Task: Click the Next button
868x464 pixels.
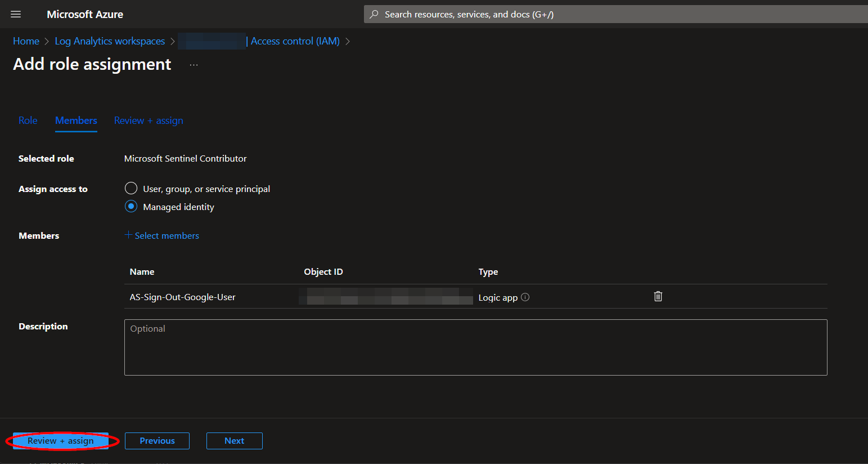Action: coord(234,441)
